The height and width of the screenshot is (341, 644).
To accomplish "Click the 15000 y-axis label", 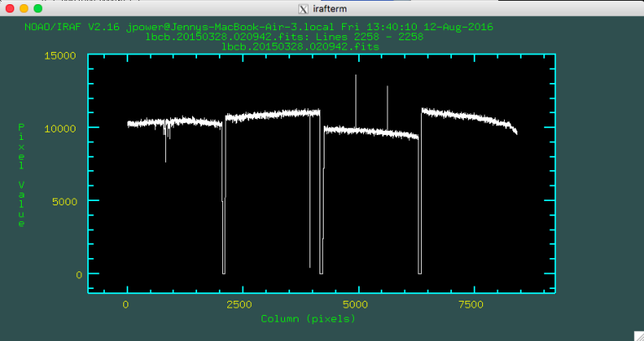I will [x=60, y=55].
